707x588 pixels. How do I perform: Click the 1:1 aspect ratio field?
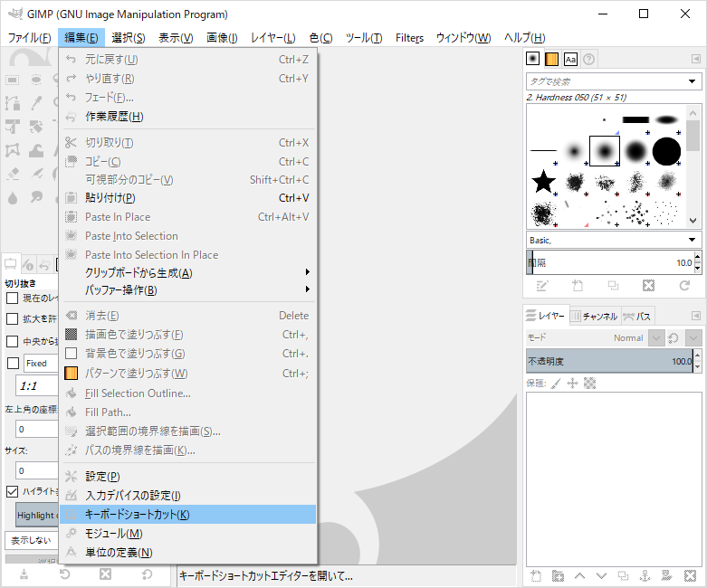37,386
